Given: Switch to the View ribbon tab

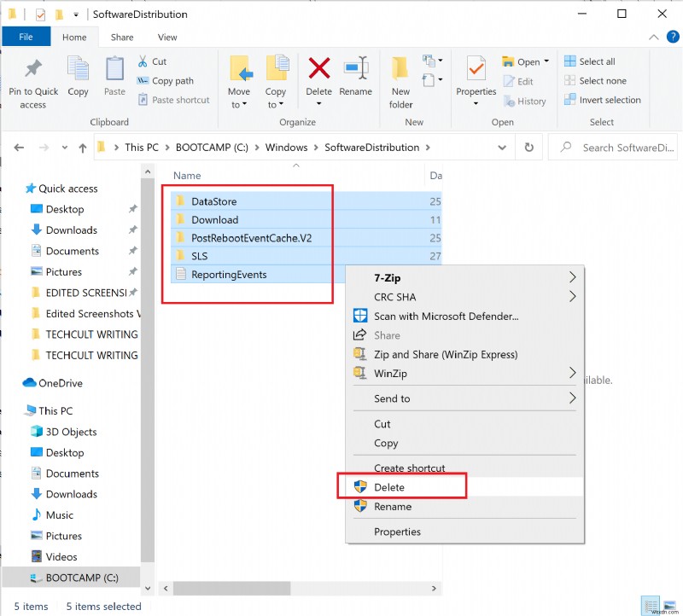Looking at the screenshot, I should coord(167,37).
